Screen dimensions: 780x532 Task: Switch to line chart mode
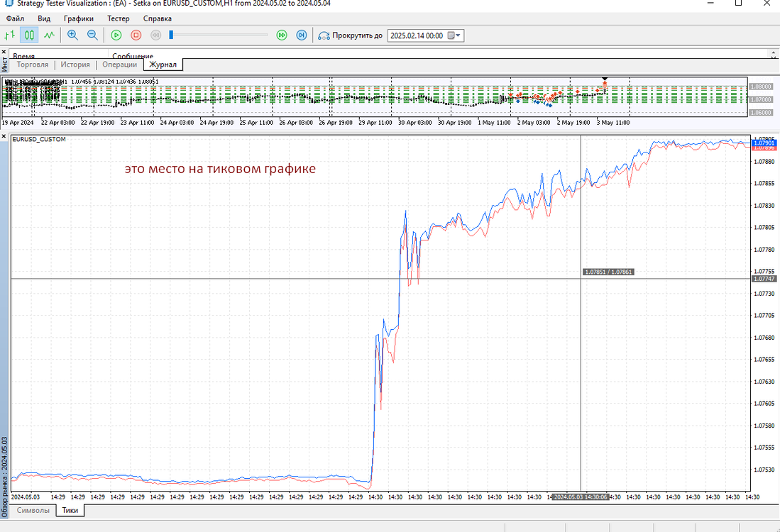49,35
